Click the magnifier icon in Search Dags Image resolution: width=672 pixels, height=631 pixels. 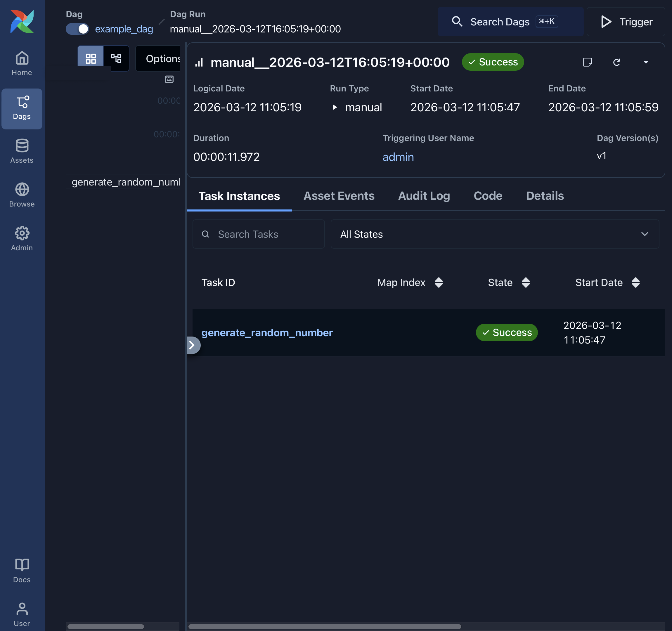pos(457,22)
